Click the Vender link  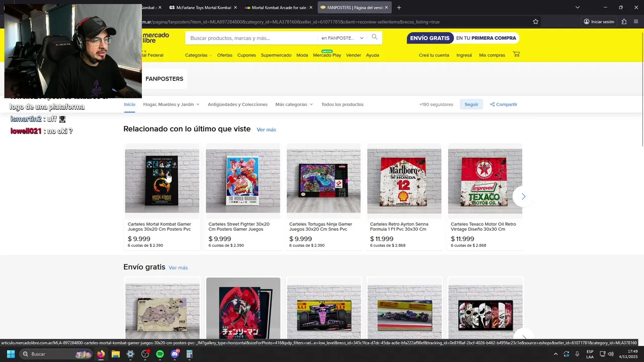click(x=353, y=55)
